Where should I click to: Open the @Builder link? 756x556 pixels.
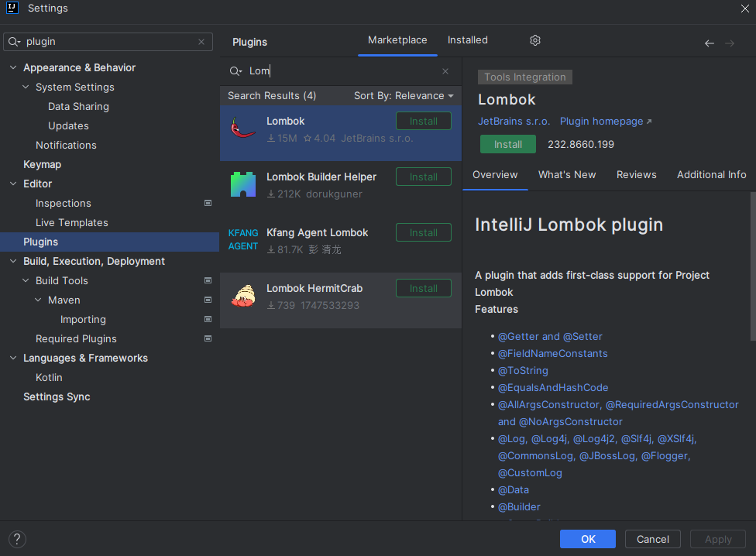[x=519, y=507]
